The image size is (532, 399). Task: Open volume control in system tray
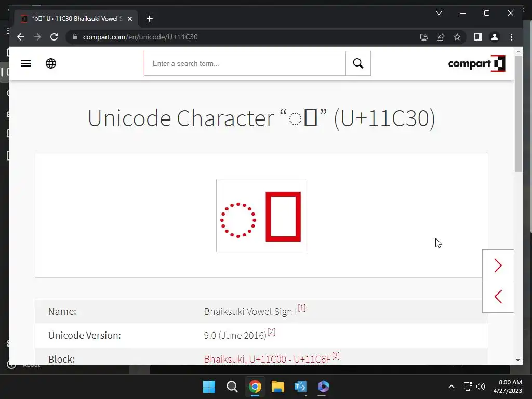tap(481, 387)
